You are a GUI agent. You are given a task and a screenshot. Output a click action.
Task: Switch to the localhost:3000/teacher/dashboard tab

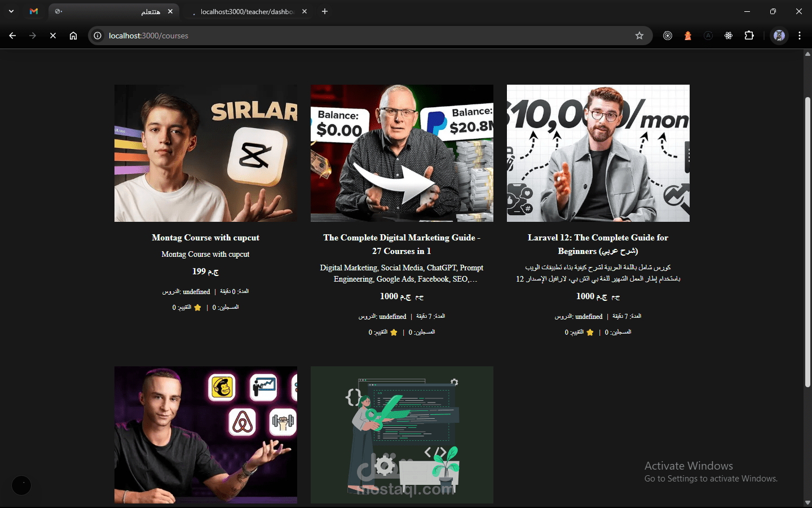click(248, 11)
